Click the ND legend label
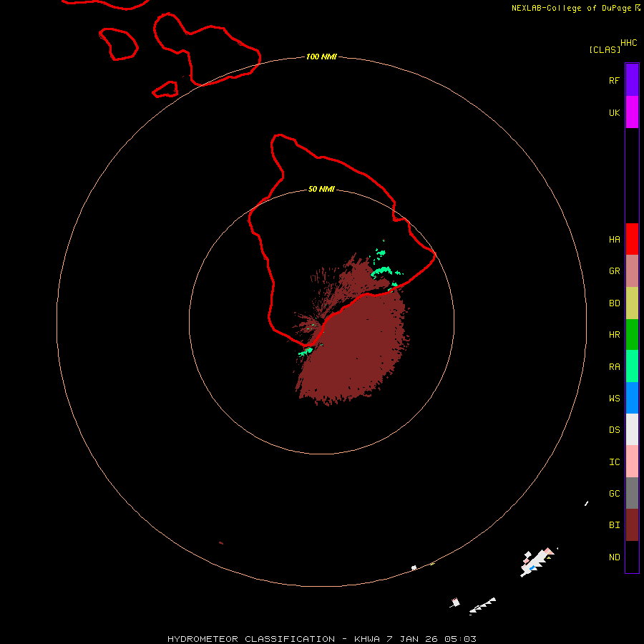The width and height of the screenshot is (644, 644). pyautogui.click(x=614, y=557)
